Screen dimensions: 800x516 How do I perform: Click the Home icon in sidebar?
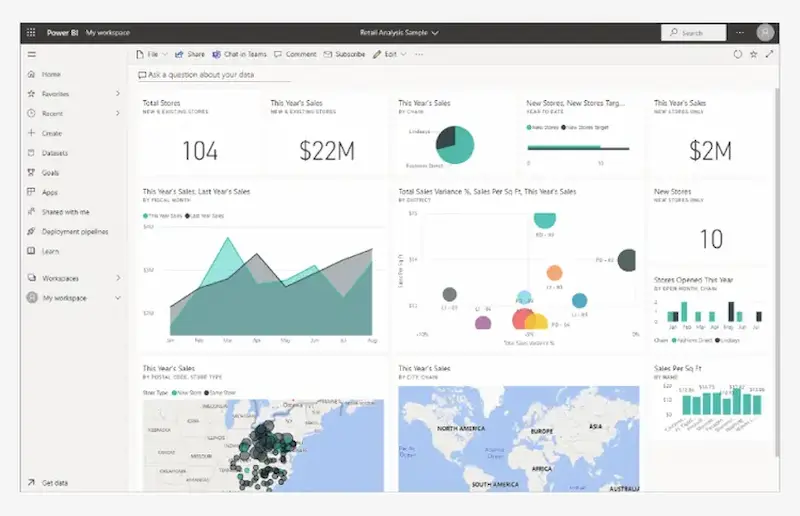coord(31,74)
